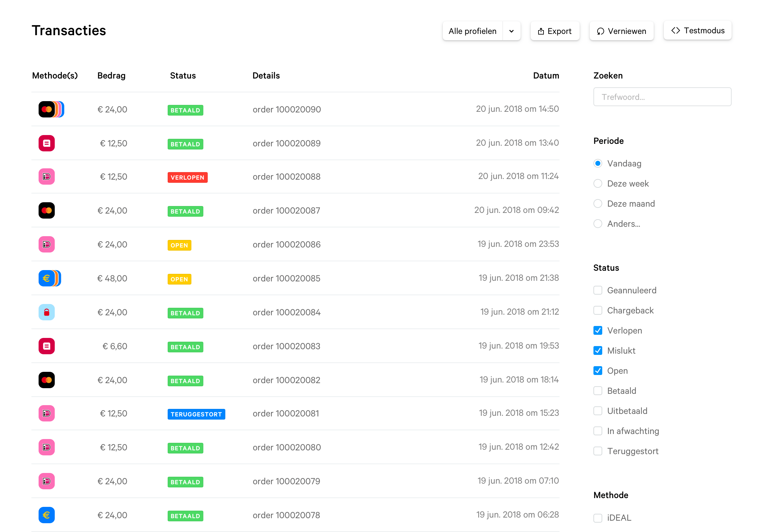The image size is (763, 532).
Task: Click the VERLOPEN status badge
Action: tap(187, 177)
